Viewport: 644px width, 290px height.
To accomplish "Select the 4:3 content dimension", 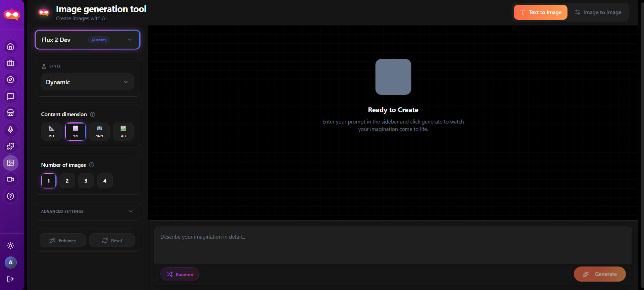I will tap(123, 132).
